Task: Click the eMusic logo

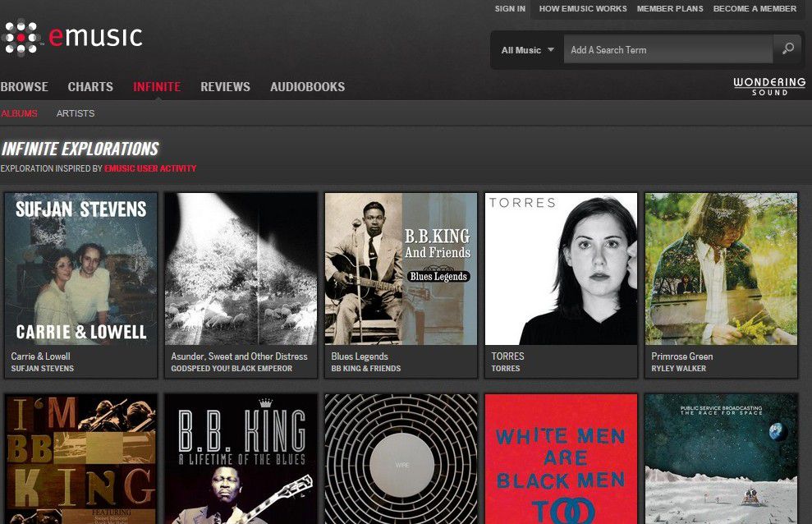Action: tap(71, 37)
